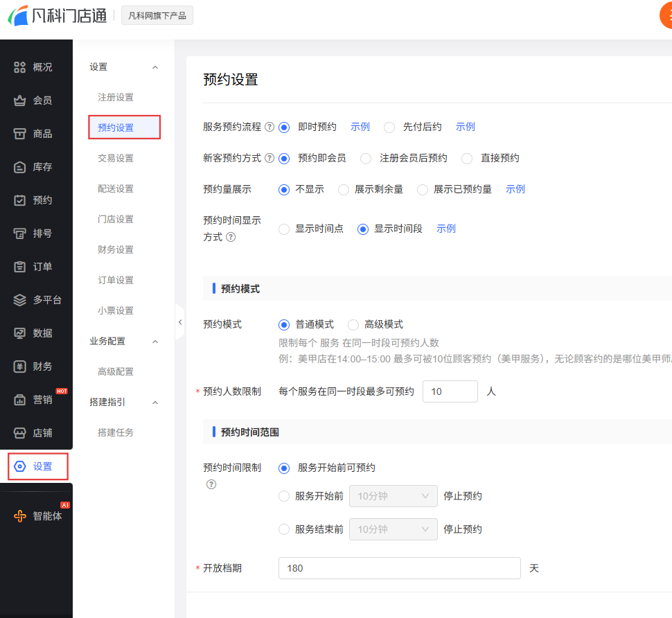Open 多平台 multi-platform layers icon
Image resolution: width=672 pixels, height=618 pixels.
(x=20, y=300)
